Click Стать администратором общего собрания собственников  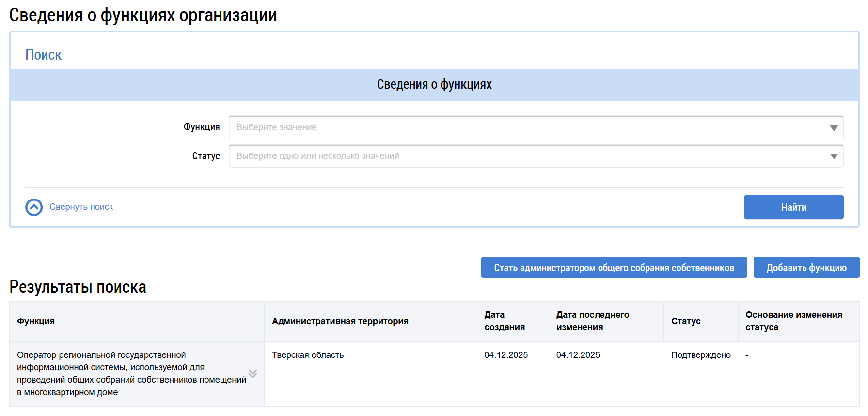[x=614, y=268]
